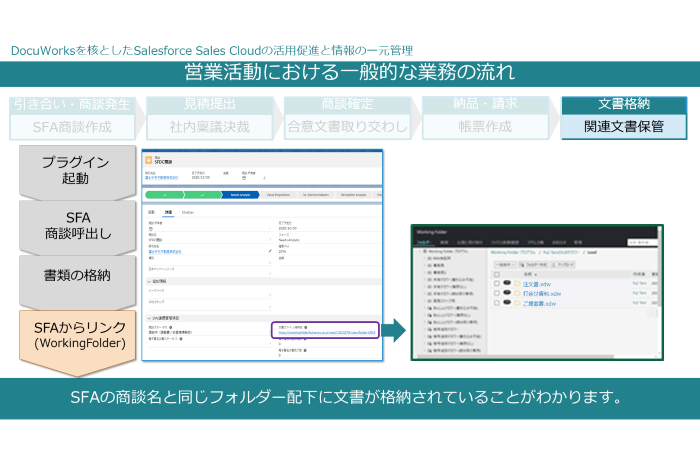Click the info icon beside the file storage link label

point(305,327)
